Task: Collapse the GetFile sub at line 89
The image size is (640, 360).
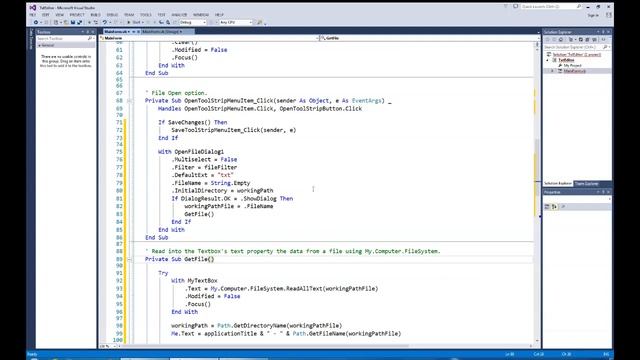Action: [129, 259]
